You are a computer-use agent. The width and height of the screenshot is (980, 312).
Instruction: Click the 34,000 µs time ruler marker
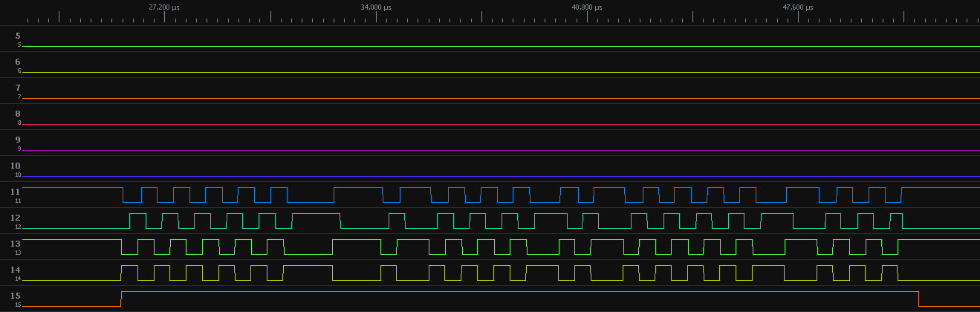coord(376,7)
